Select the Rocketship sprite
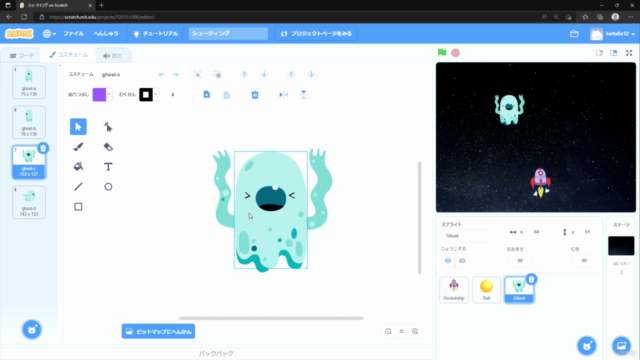Viewport: 640px width, 360px height. pyautogui.click(x=453, y=289)
